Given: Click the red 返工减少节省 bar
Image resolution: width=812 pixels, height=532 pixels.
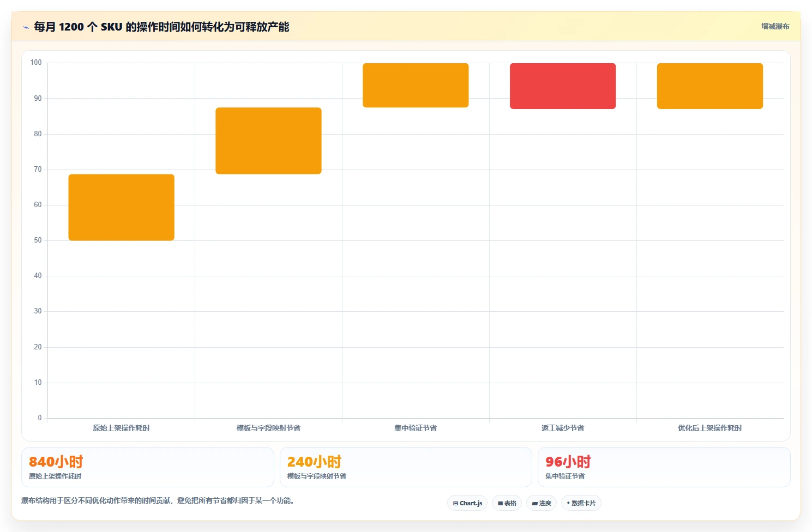Looking at the screenshot, I should click(563, 86).
